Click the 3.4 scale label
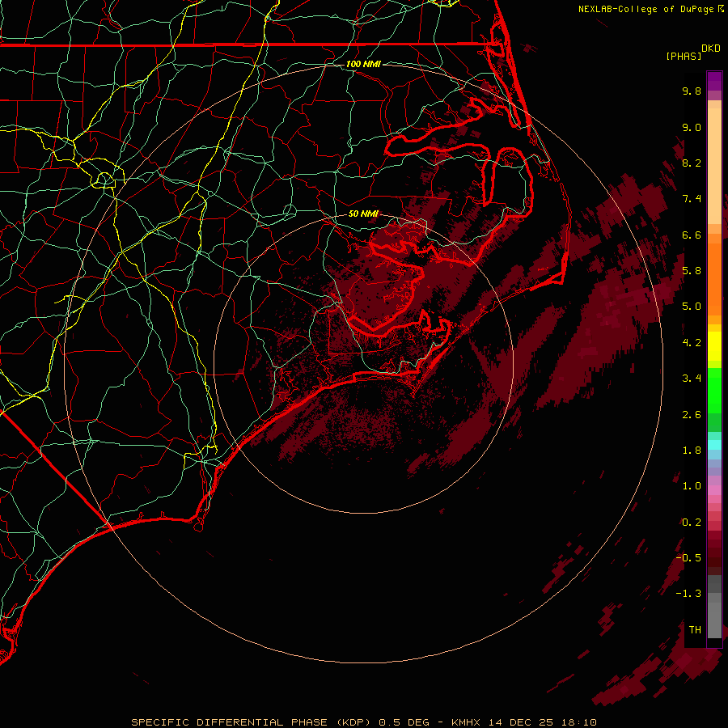This screenshot has height=728, width=728. 692,379
